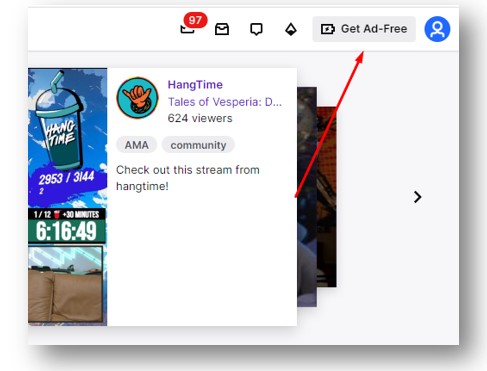Select the community tag
The width and height of the screenshot is (487, 371).
tap(198, 145)
